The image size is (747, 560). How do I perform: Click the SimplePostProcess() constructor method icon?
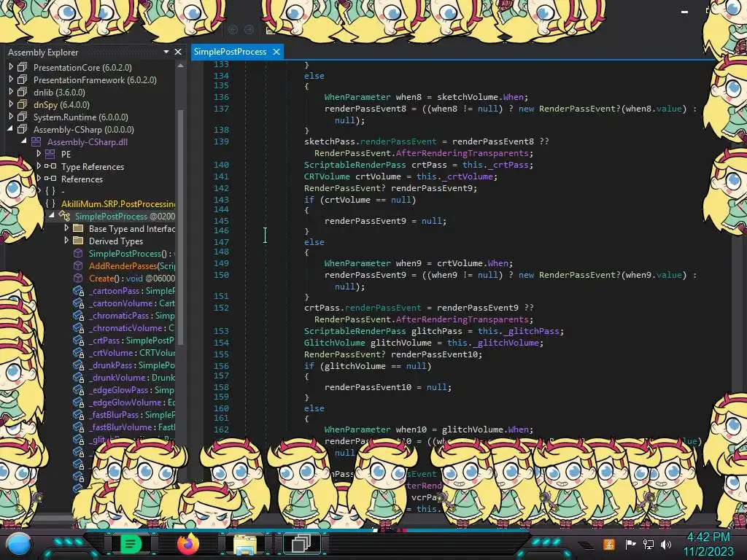(x=78, y=253)
